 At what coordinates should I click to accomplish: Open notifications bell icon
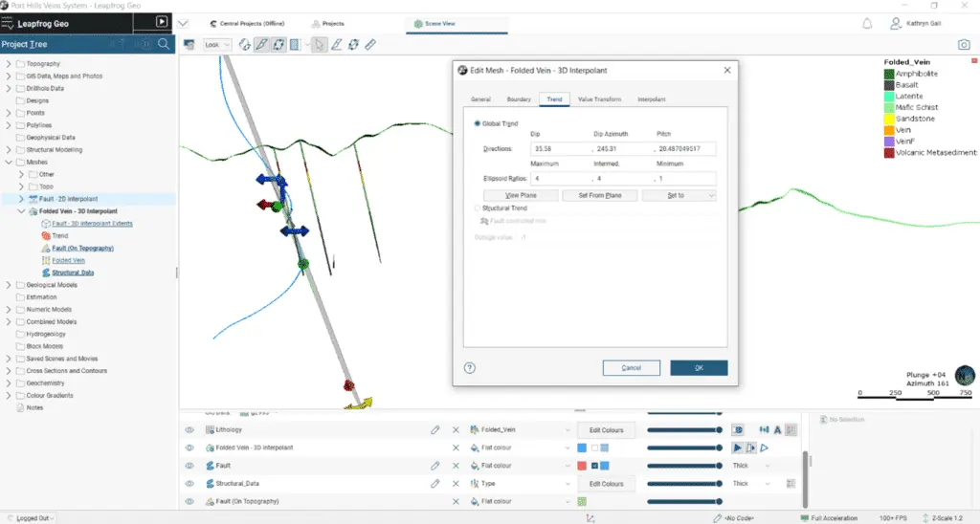point(867,24)
